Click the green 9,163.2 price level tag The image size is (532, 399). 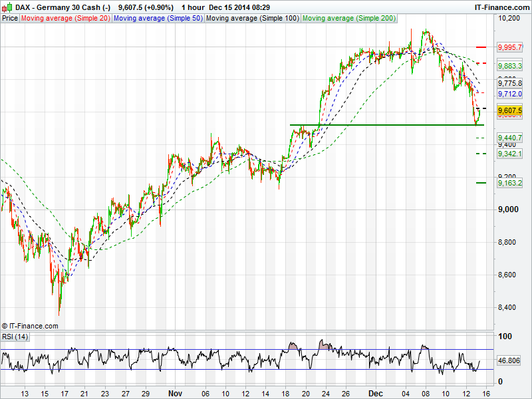[509, 183]
